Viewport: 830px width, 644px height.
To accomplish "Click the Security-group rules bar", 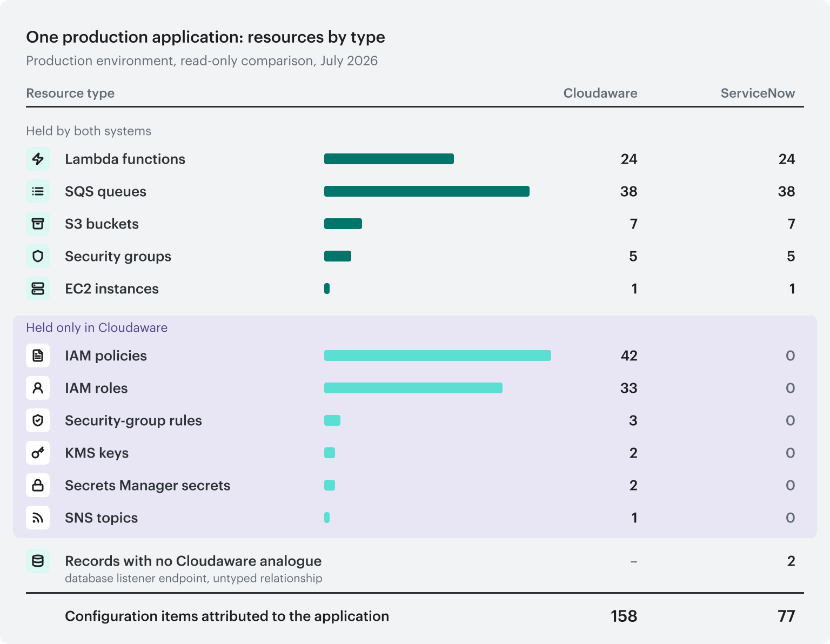I will click(332, 420).
